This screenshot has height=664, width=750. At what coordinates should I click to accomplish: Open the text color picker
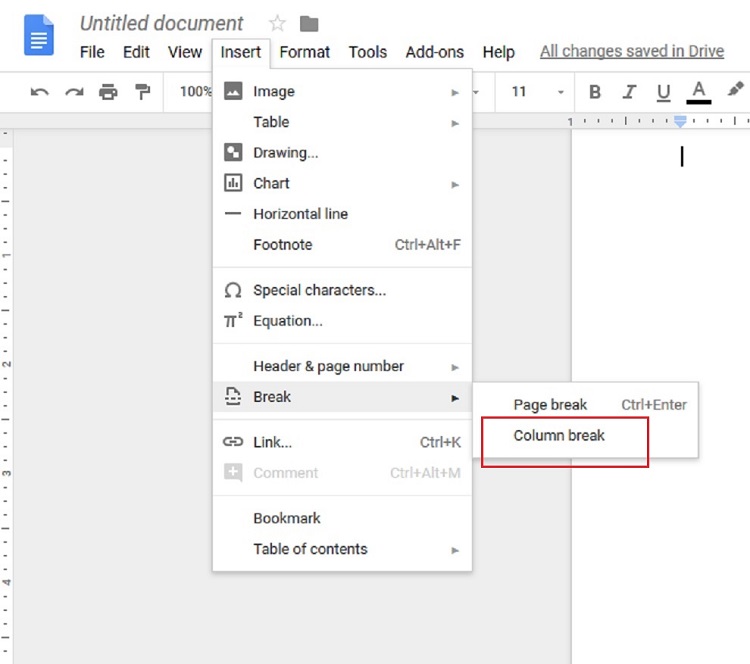pyautogui.click(x=698, y=91)
